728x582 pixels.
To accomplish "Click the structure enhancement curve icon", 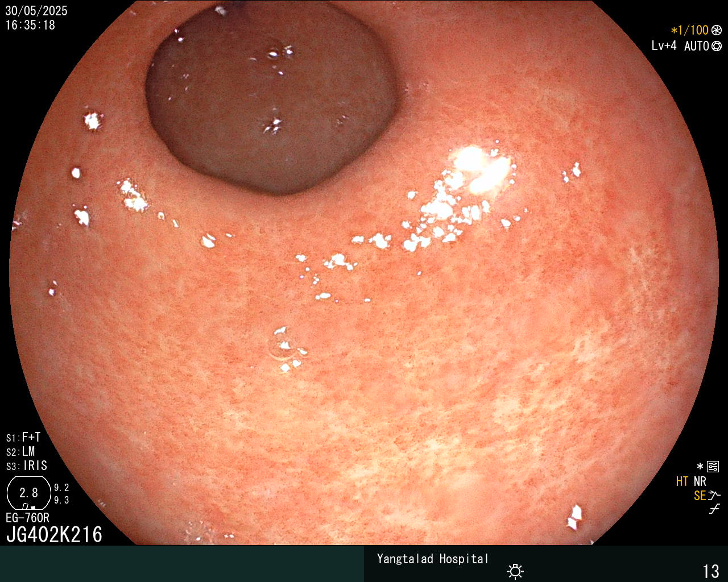I will point(715,496).
